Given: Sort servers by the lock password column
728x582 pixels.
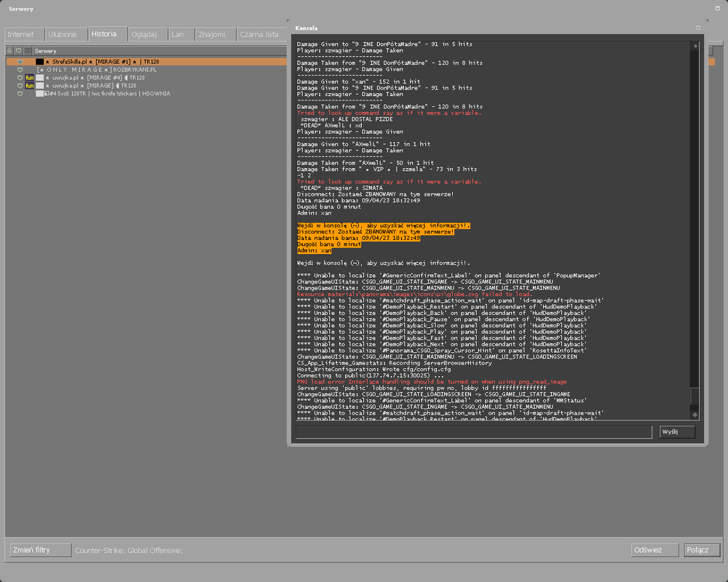Looking at the screenshot, I should pyautogui.click(x=9, y=51).
